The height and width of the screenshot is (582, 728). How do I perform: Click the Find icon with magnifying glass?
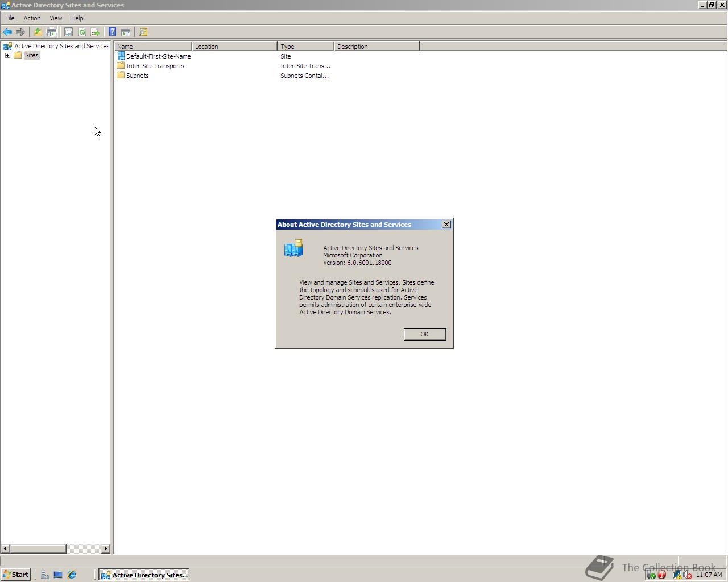coord(143,32)
